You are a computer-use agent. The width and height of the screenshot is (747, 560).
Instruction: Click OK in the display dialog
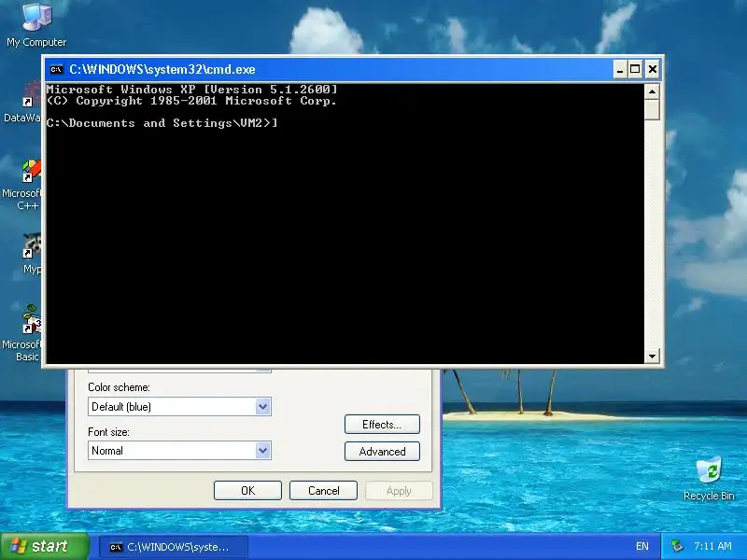coord(247,491)
